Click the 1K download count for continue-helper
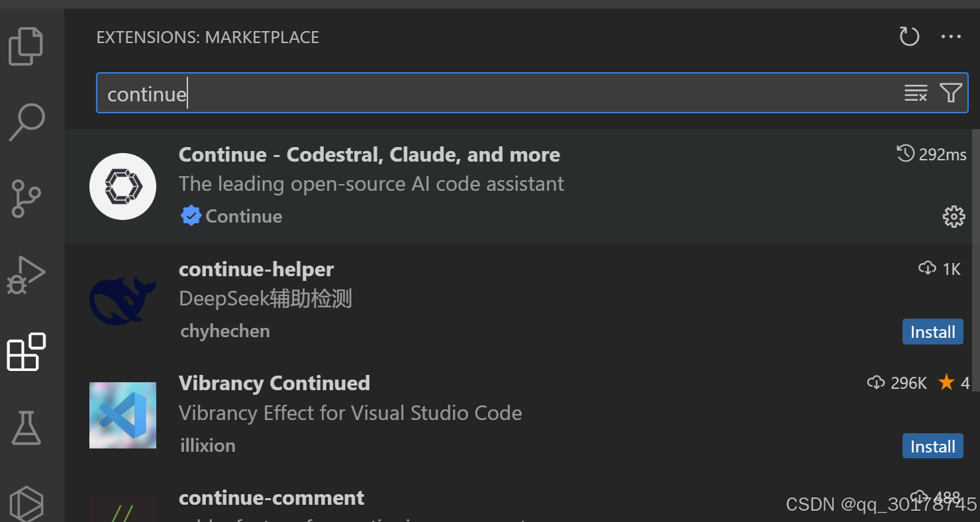The height and width of the screenshot is (522, 980). [x=940, y=268]
